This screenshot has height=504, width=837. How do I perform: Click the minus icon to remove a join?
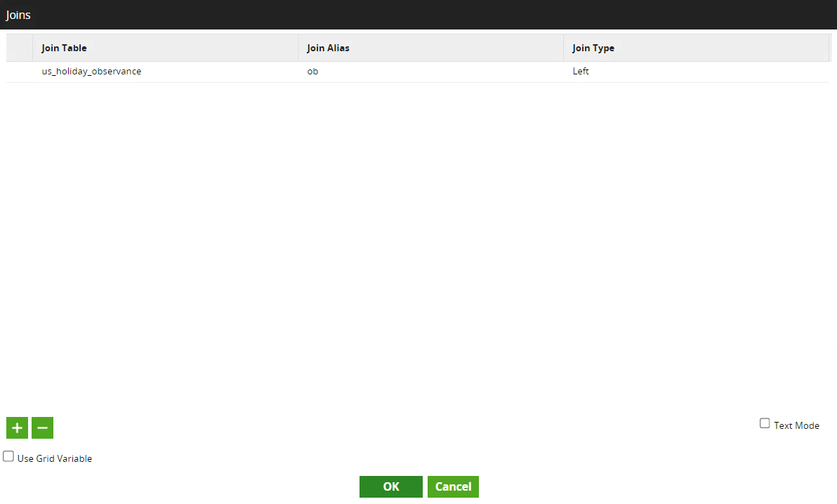(42, 427)
